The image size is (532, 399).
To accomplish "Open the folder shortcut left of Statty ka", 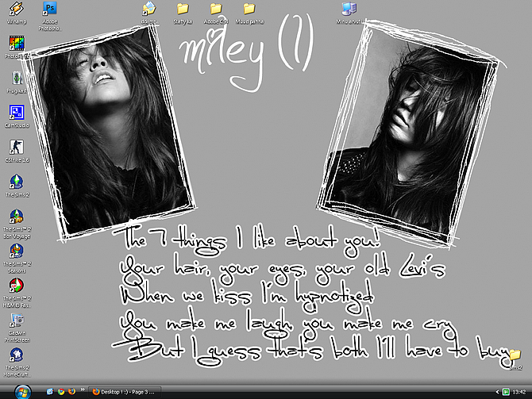I will [149, 13].
